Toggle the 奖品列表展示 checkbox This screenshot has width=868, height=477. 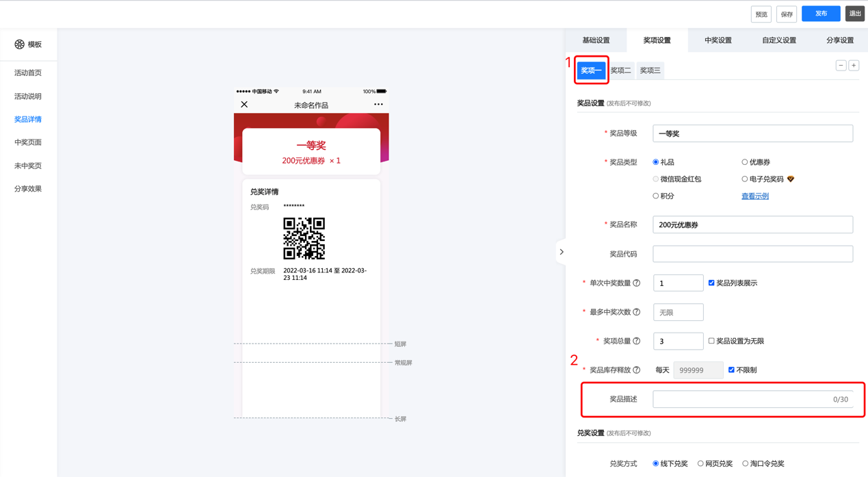click(711, 283)
